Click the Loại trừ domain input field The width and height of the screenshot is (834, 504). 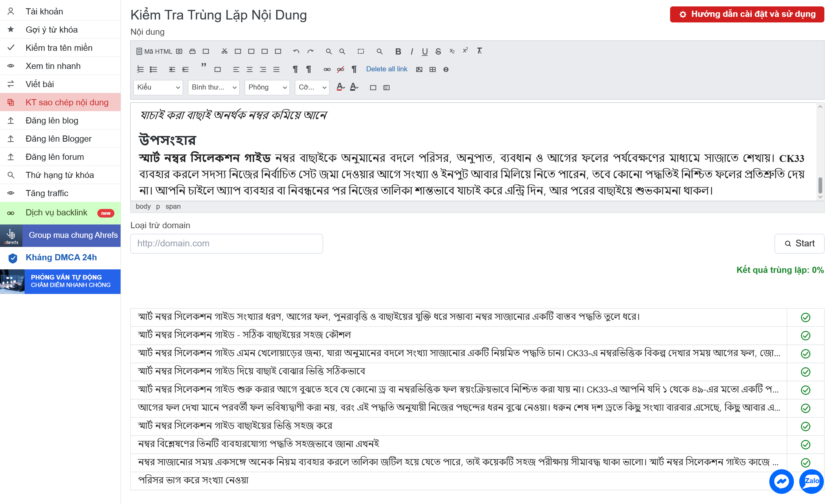point(226,243)
